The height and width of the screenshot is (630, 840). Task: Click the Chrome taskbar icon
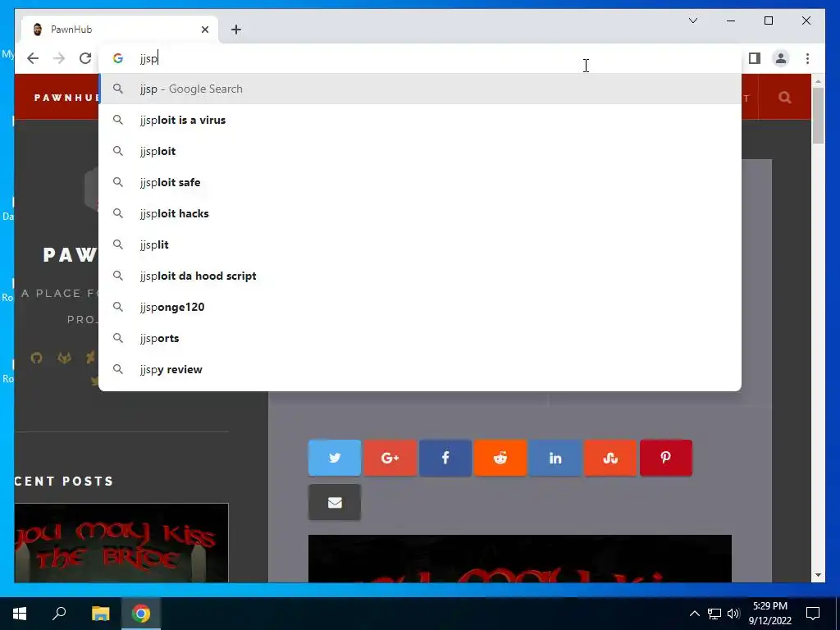141,614
